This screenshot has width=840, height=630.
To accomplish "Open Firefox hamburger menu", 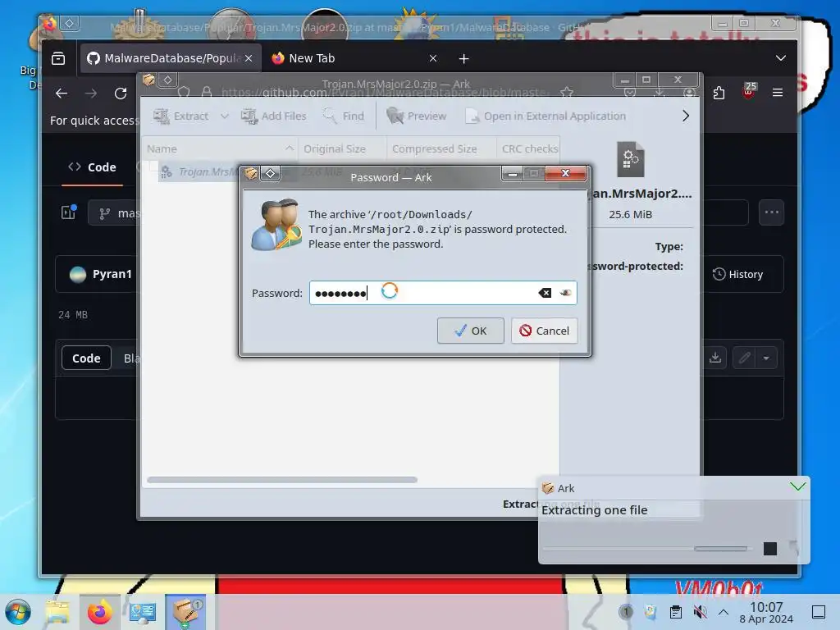I will tap(778, 93).
